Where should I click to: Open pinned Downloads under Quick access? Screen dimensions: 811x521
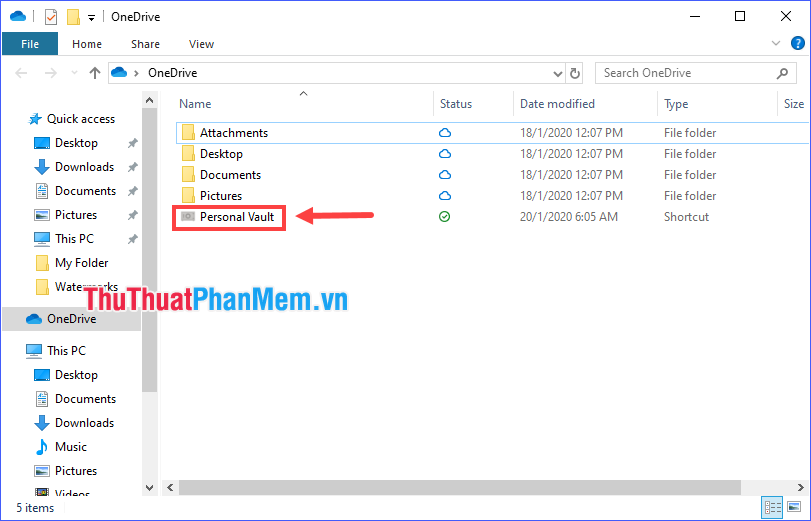coord(84,167)
